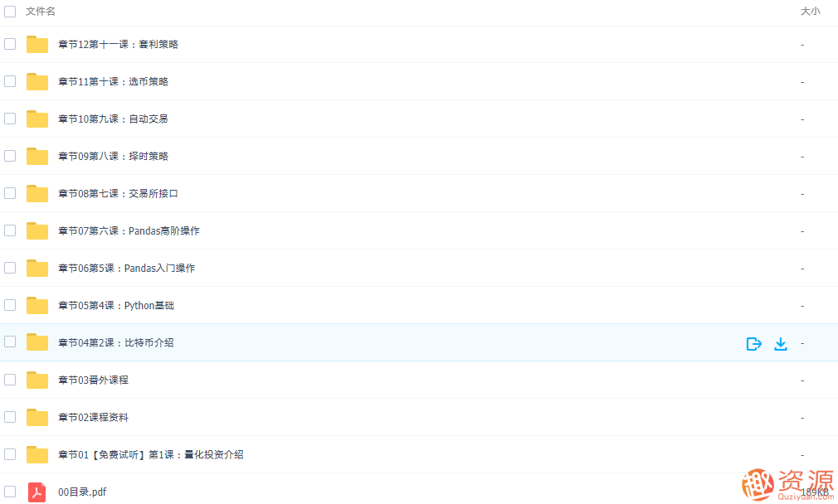Image resolution: width=838 pixels, height=504 pixels.
Task: Check the box for 章节07 Pandas高阶操作
Action: tap(10, 230)
